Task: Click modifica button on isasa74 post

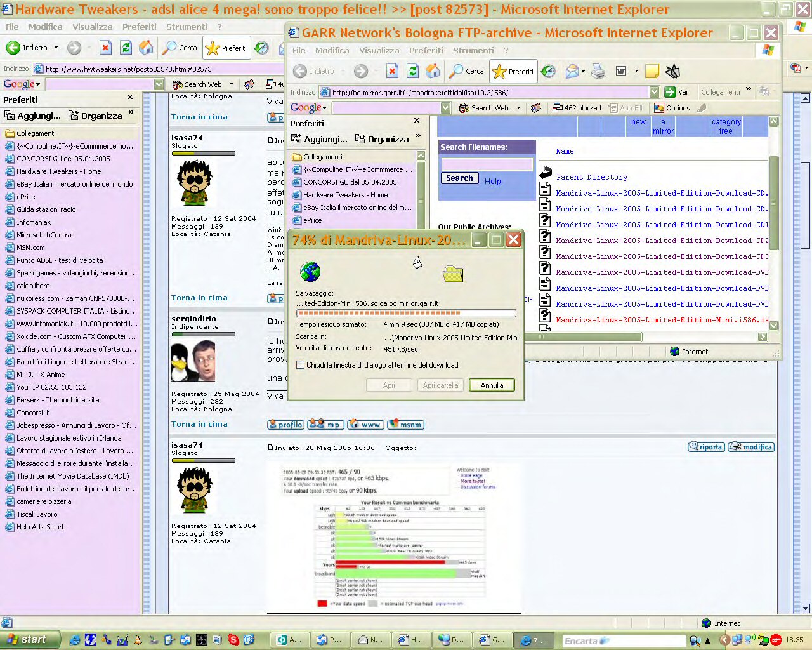Action: click(x=751, y=447)
